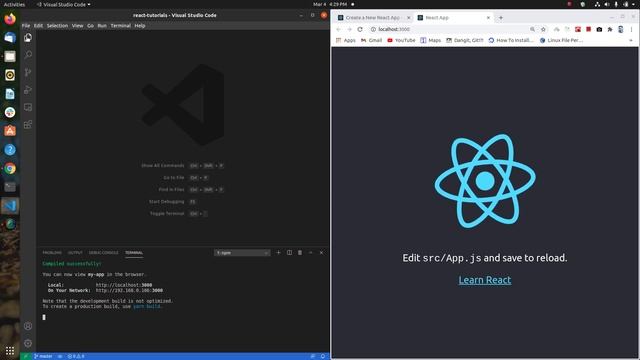Open the Manage gear icon in VS Code

coord(28,343)
